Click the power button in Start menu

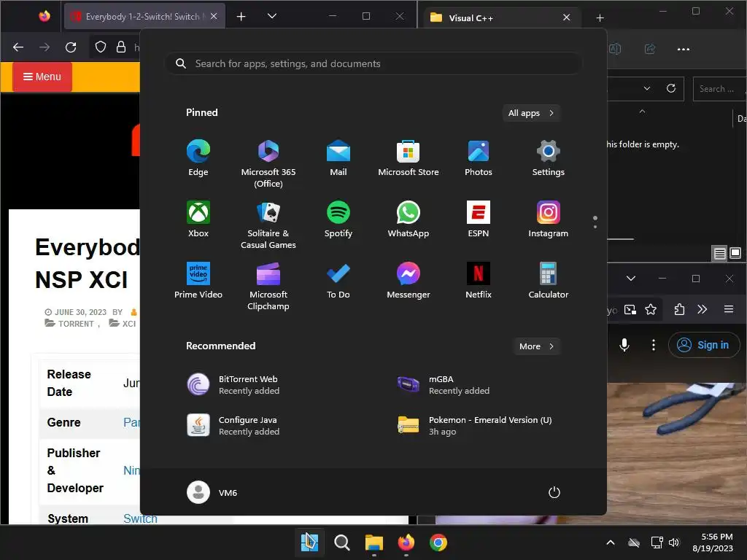click(554, 492)
